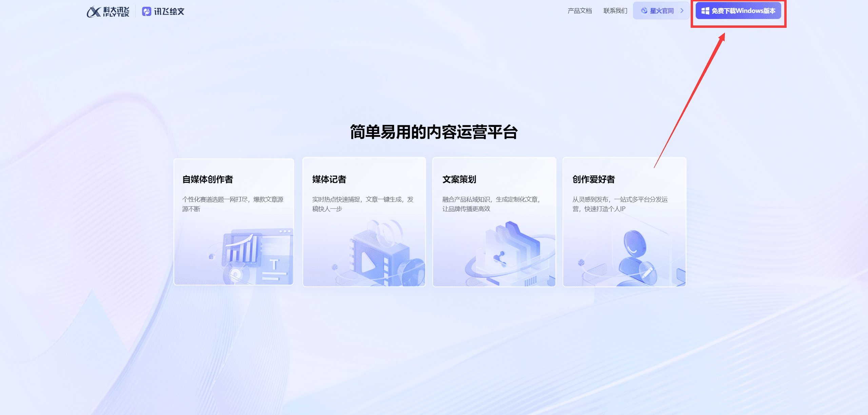Select the 媒体记者 card title
This screenshot has height=415, width=868.
click(329, 179)
